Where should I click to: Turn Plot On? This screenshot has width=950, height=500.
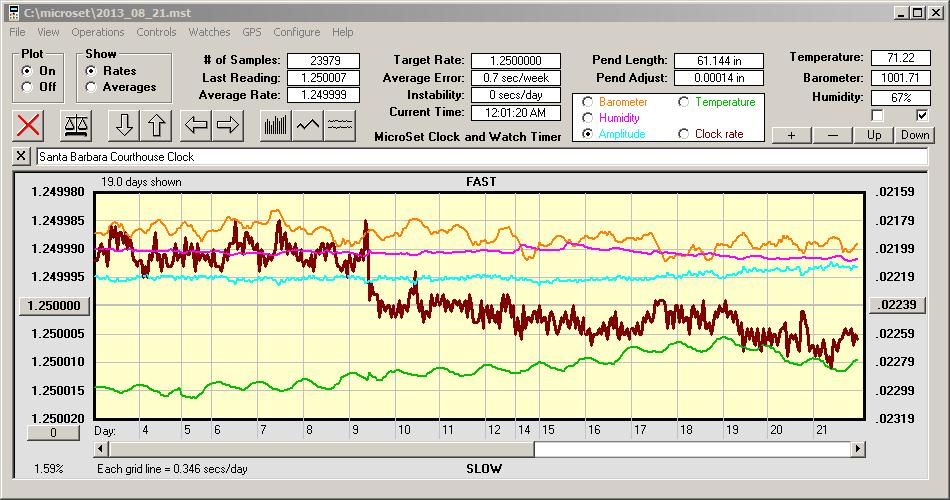point(27,71)
